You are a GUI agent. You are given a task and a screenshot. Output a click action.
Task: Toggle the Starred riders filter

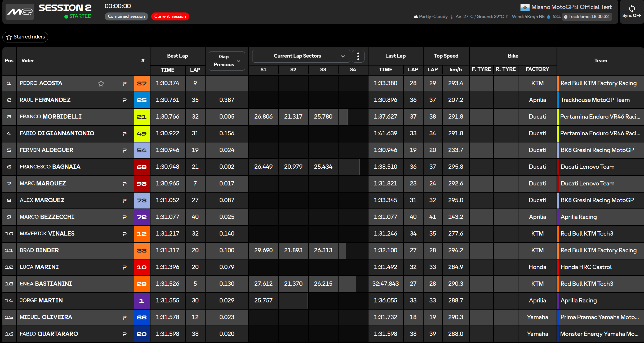click(x=25, y=37)
